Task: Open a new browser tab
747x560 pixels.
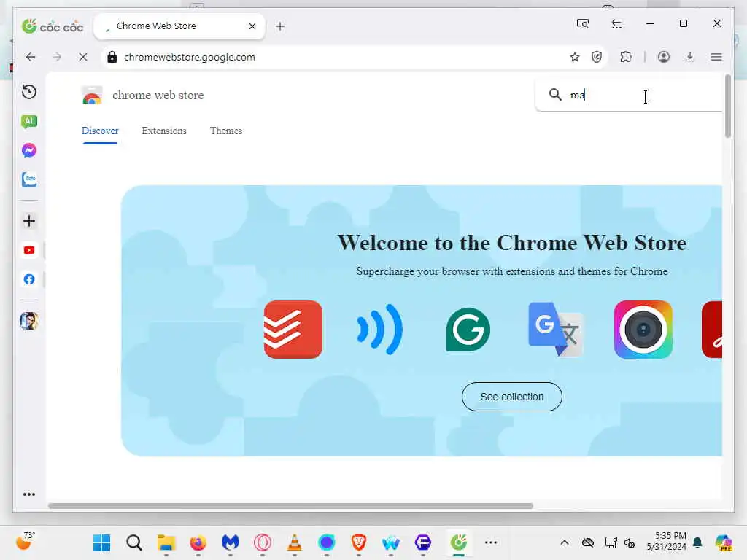Action: click(x=280, y=26)
